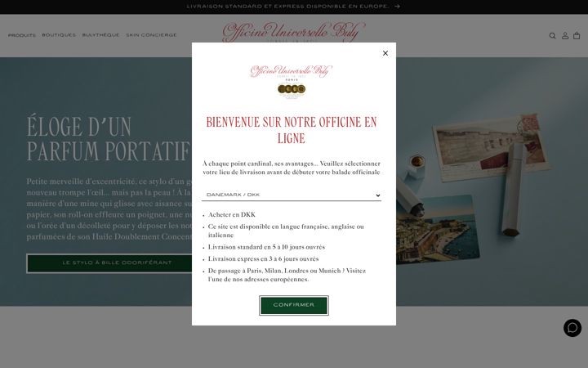588x368 pixels.
Task: Open the DANEMARK / DKK country dropdown
Action: coord(292,195)
